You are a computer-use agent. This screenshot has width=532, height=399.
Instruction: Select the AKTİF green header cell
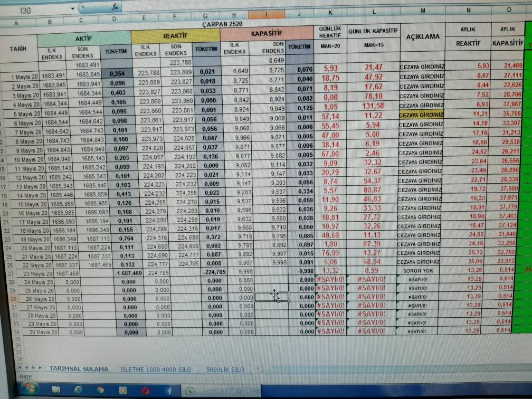[84, 39]
